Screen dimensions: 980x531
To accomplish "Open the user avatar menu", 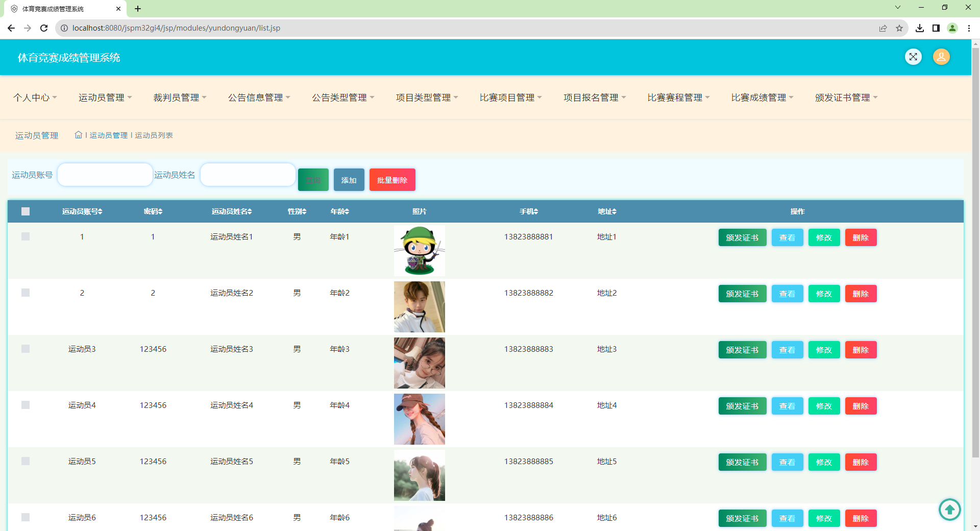I will (x=941, y=57).
